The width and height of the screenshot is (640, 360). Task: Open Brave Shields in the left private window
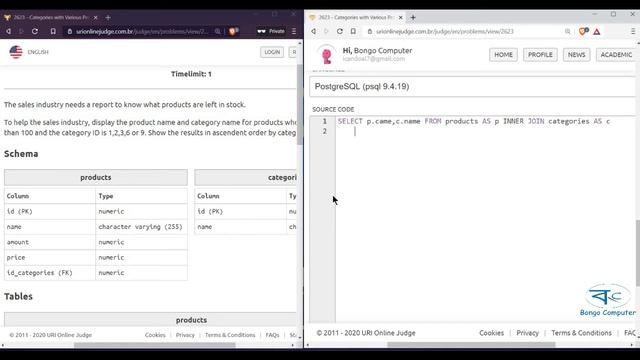pyautogui.click(x=233, y=31)
